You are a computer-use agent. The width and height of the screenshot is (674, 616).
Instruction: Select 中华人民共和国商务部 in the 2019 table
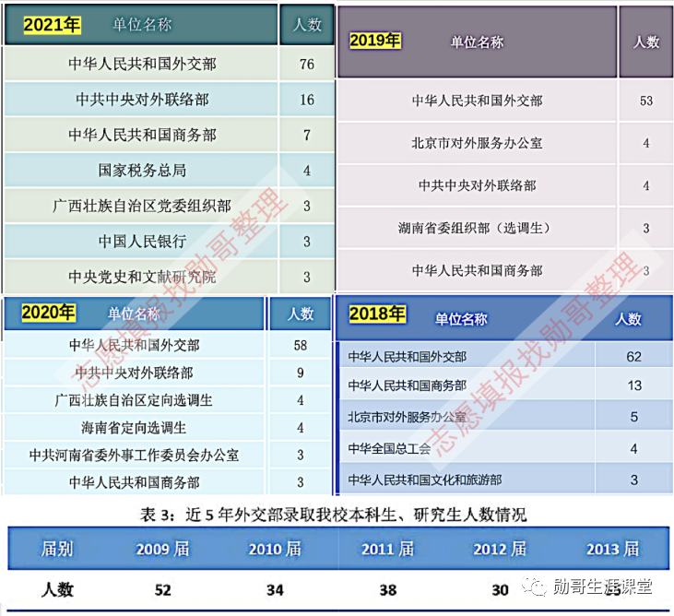click(477, 270)
